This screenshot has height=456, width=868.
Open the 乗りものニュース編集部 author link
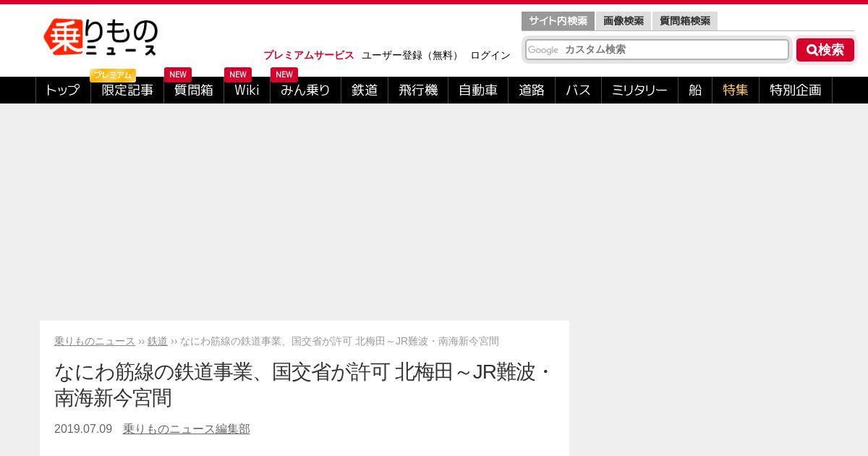[x=187, y=428]
